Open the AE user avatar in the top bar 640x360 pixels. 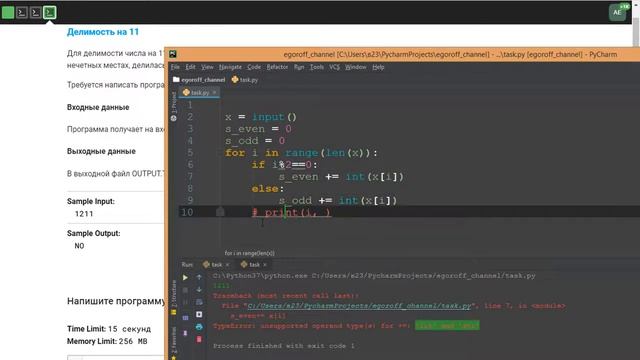pos(618,12)
